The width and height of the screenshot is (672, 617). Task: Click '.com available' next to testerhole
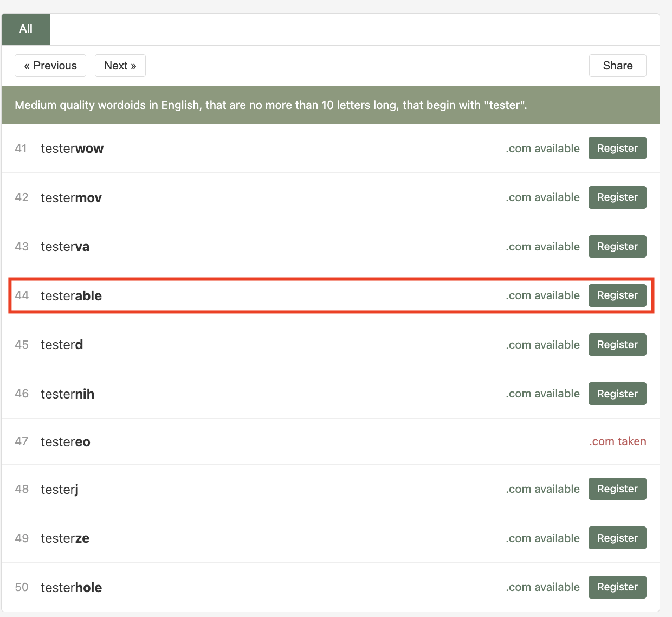[x=542, y=587]
